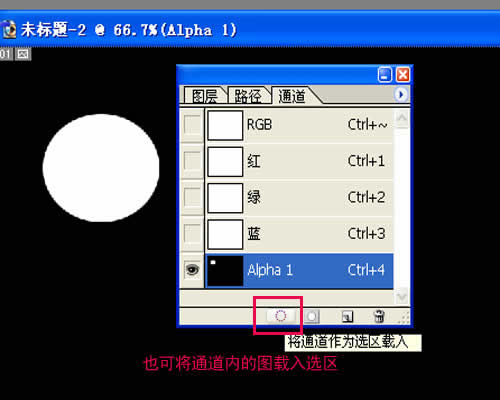Image resolution: width=500 pixels, height=400 pixels.
Task: Open the channels palette flyout menu arrow
Action: tap(401, 95)
